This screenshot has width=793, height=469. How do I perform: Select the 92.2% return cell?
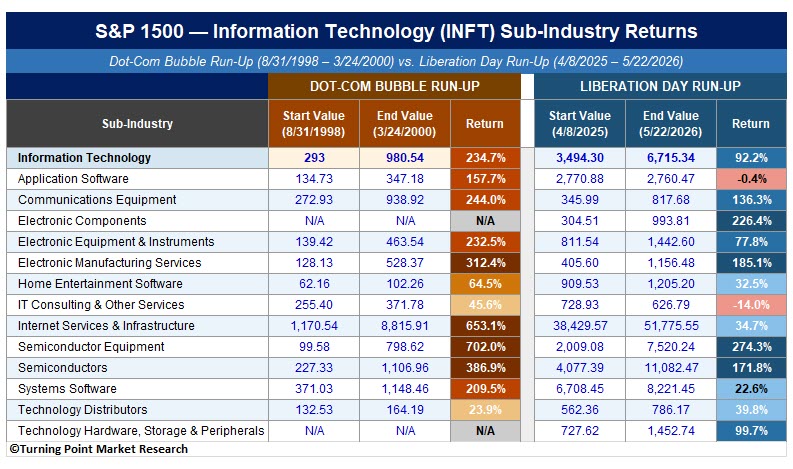[752, 158]
